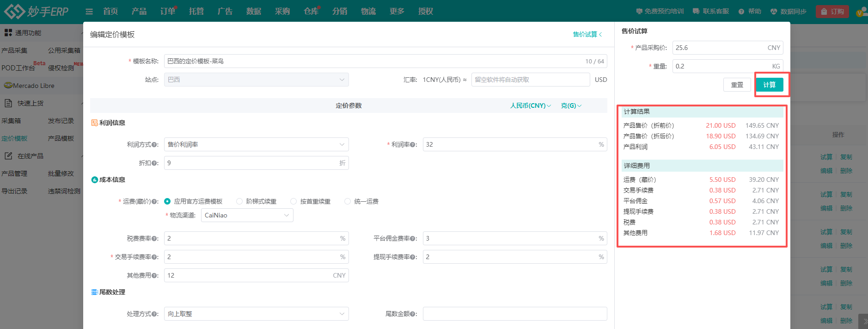Click the hamburger menu icon in top bar

click(89, 12)
